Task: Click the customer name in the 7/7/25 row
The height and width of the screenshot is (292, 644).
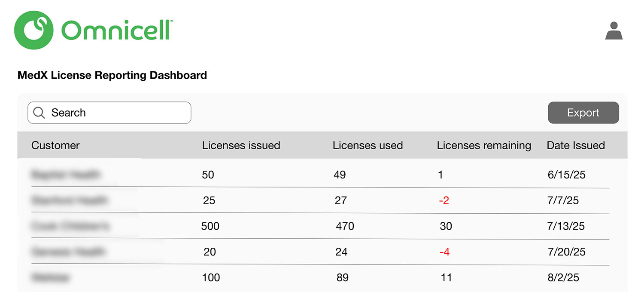Action: click(70, 200)
